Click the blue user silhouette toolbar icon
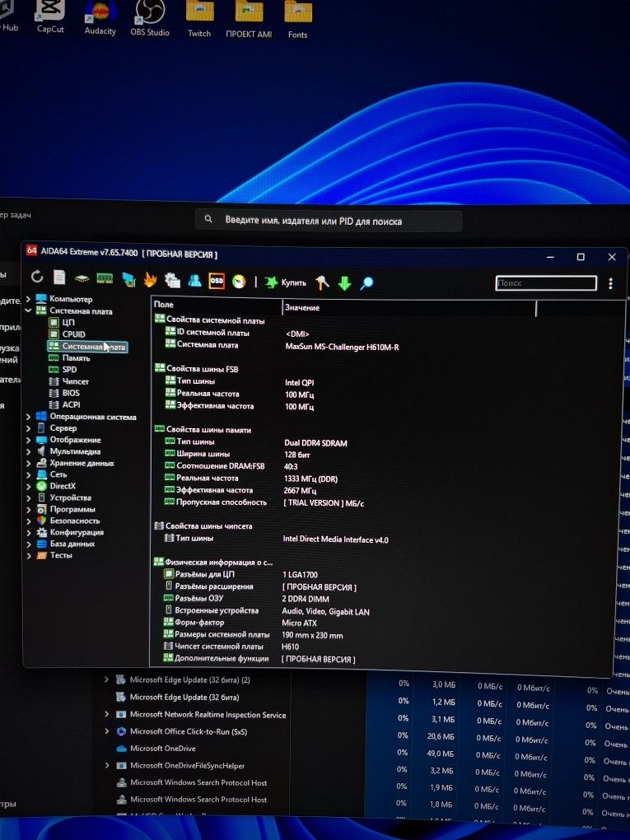This screenshot has height=840, width=630. coord(194,280)
